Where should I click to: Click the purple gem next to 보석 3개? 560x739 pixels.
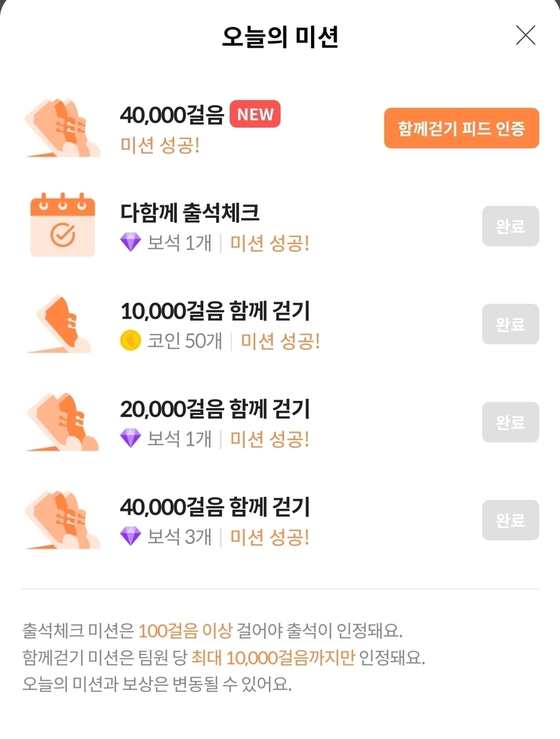[x=130, y=537]
